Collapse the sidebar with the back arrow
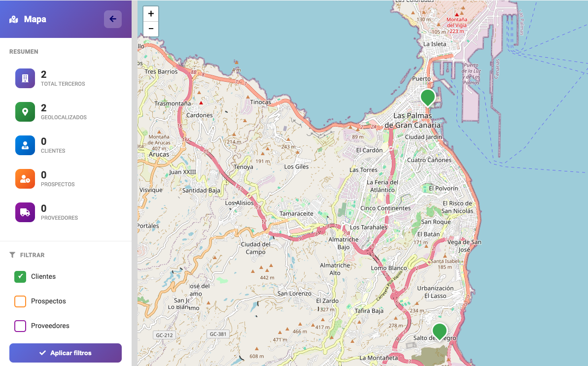The width and height of the screenshot is (588, 366). pos(112,19)
